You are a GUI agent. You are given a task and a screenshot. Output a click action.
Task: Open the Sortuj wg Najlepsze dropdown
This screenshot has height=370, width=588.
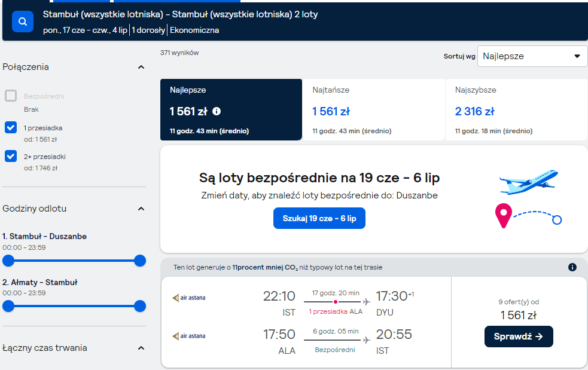tap(532, 56)
